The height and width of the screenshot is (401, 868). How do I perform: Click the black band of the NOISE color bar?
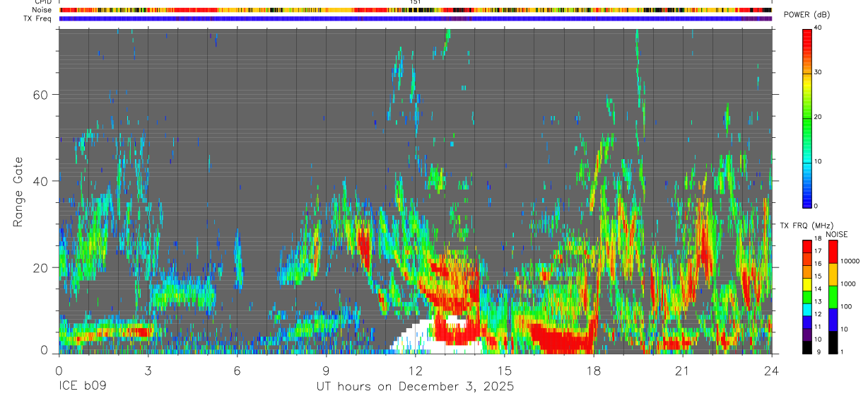pos(832,342)
